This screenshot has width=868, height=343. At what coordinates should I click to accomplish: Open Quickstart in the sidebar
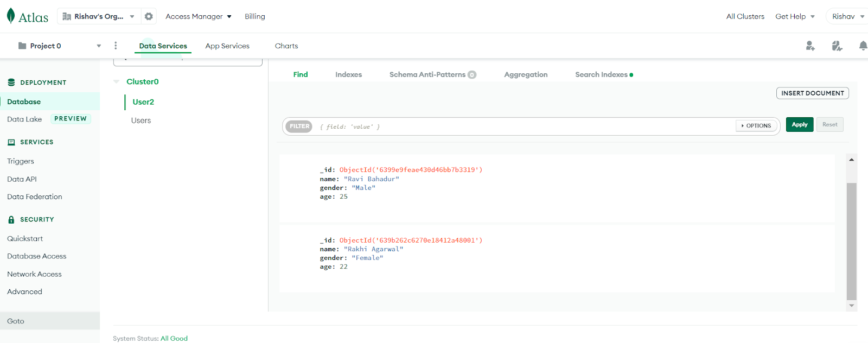pos(25,238)
